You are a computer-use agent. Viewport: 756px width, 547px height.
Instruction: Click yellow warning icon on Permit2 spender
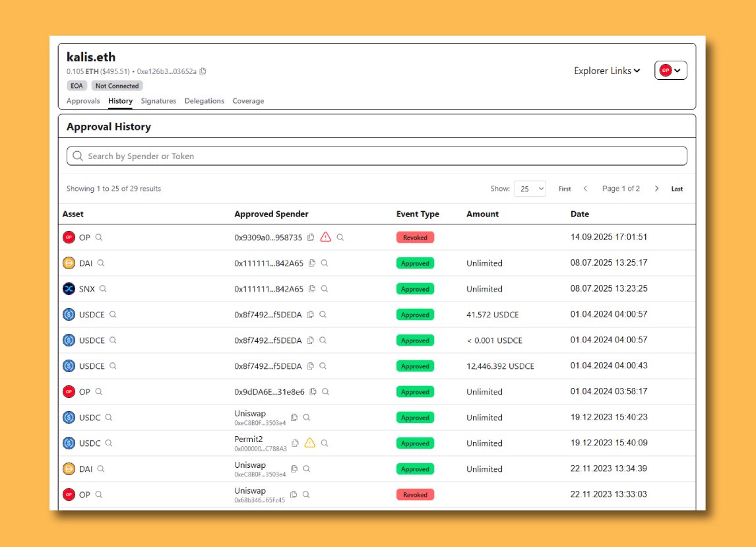(310, 443)
